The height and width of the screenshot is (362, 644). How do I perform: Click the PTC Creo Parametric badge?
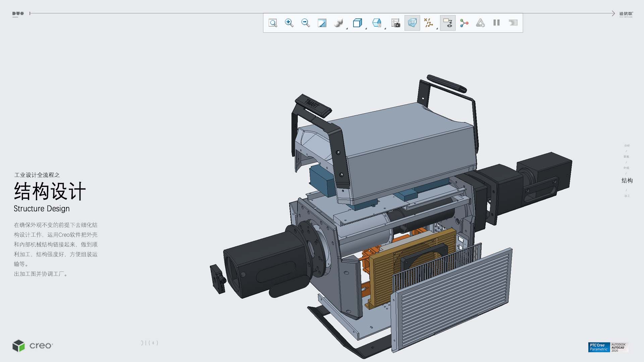click(599, 347)
